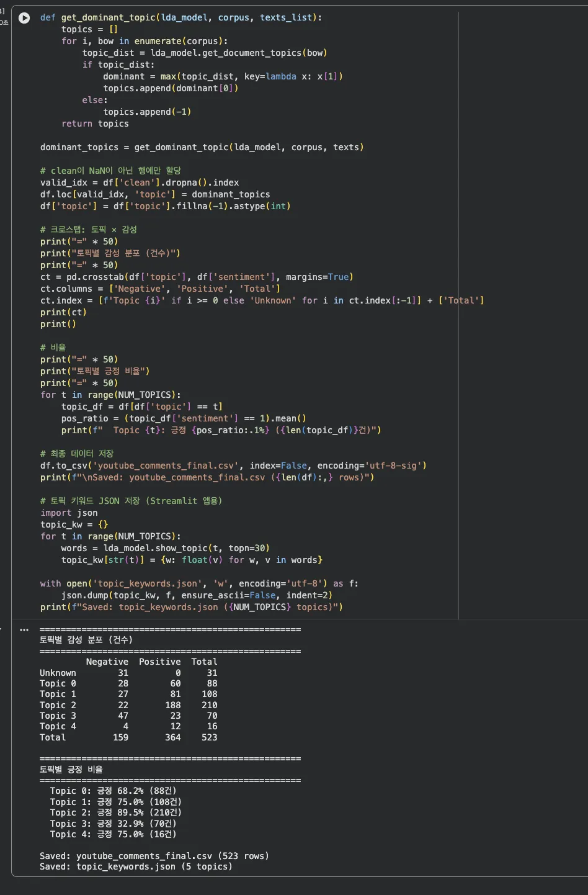Screen dimensions: 588x895
Task: Click the ellipsis output indicator
Action: [x=24, y=629]
